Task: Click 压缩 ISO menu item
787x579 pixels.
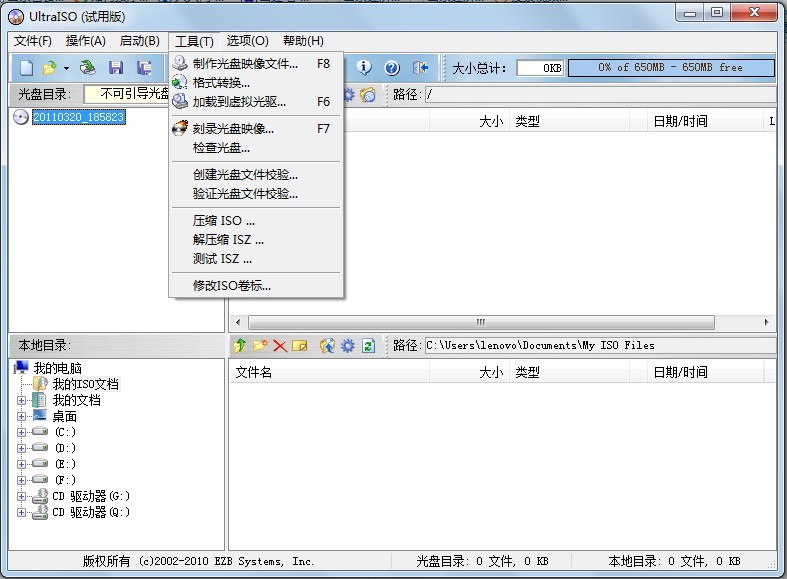Action: click(224, 220)
